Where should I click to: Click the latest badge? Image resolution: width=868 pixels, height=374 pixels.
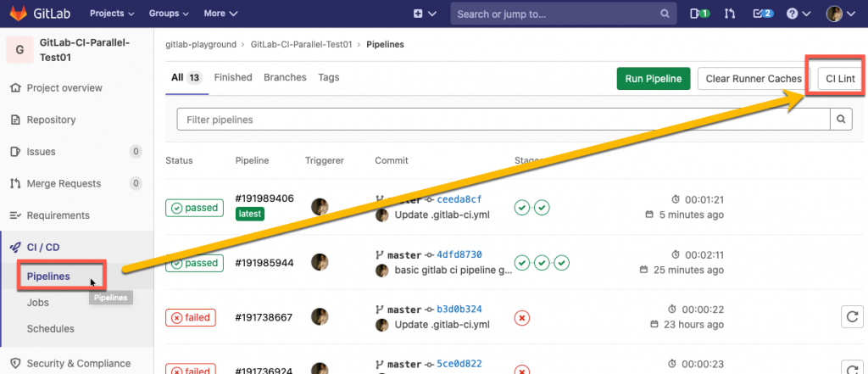[x=250, y=214]
